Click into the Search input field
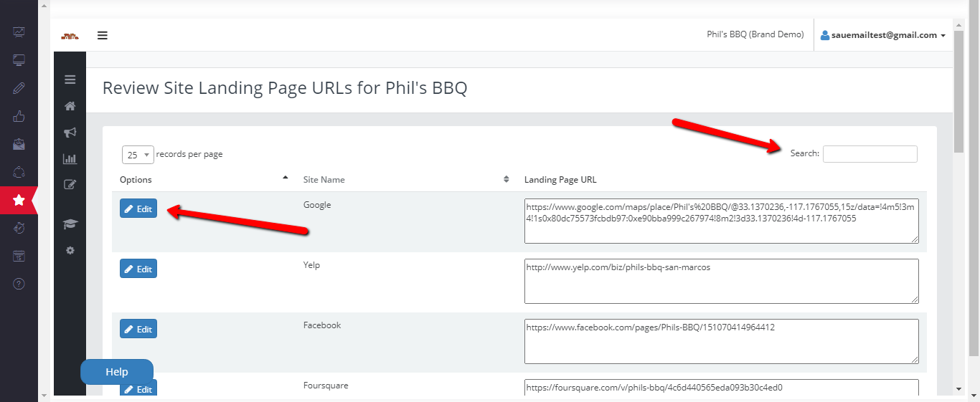This screenshot has width=980, height=402. click(x=870, y=153)
